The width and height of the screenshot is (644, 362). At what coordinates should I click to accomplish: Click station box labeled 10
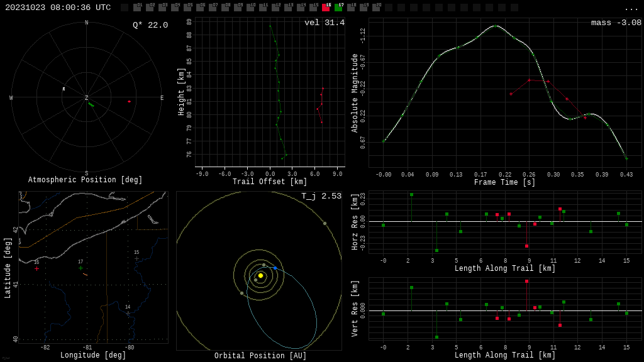click(x=250, y=7)
